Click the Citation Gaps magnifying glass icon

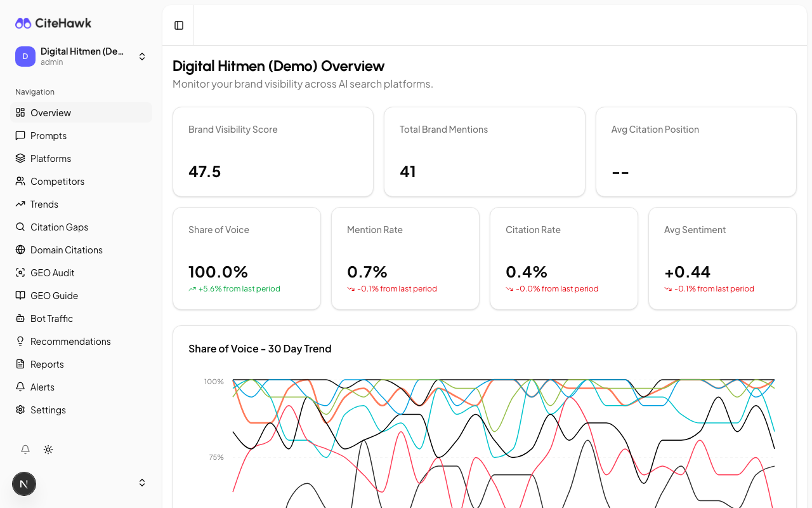pyautogui.click(x=20, y=227)
